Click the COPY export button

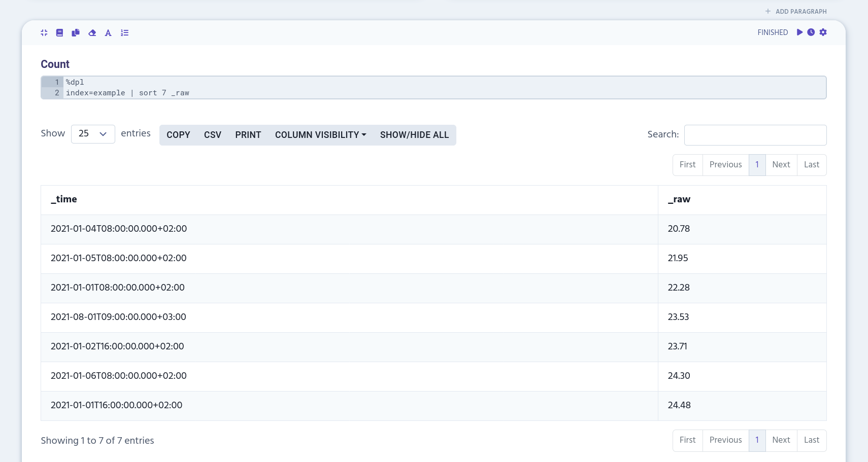(x=178, y=135)
